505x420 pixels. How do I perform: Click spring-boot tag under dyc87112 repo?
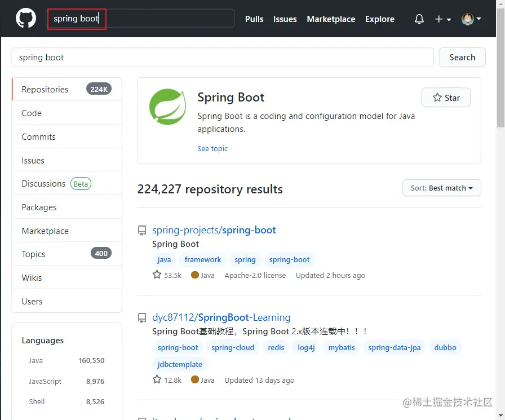tap(178, 347)
